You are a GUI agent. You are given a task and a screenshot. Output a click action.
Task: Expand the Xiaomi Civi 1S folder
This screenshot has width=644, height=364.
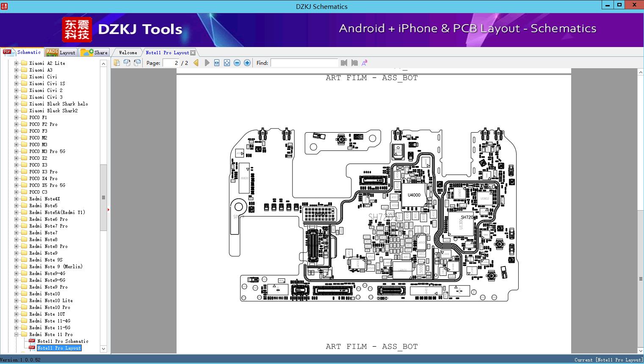coord(17,83)
